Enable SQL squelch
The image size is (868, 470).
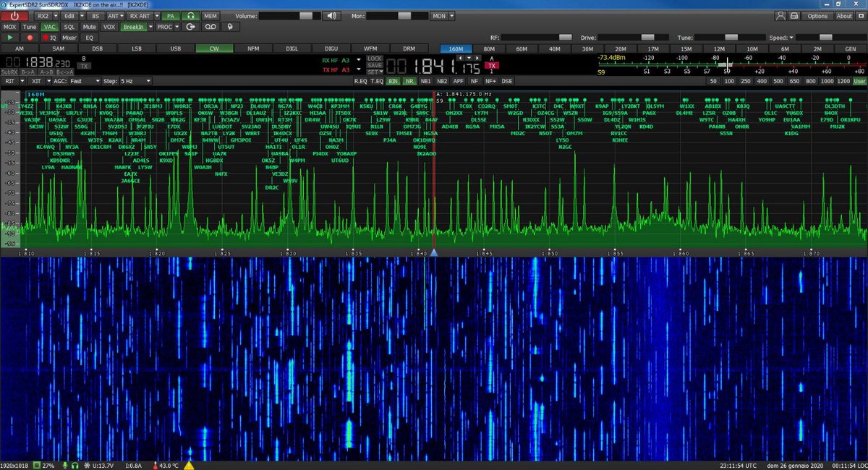click(x=69, y=27)
